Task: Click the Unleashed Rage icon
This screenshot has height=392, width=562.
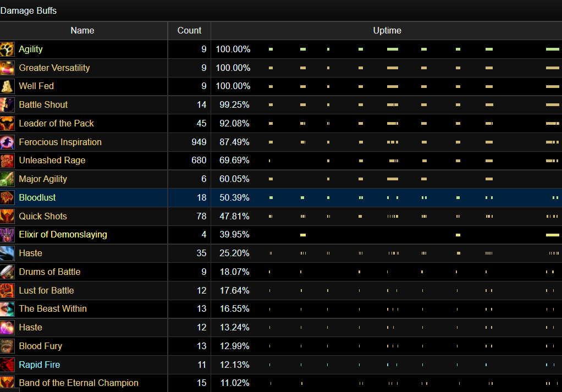Action: (7, 161)
